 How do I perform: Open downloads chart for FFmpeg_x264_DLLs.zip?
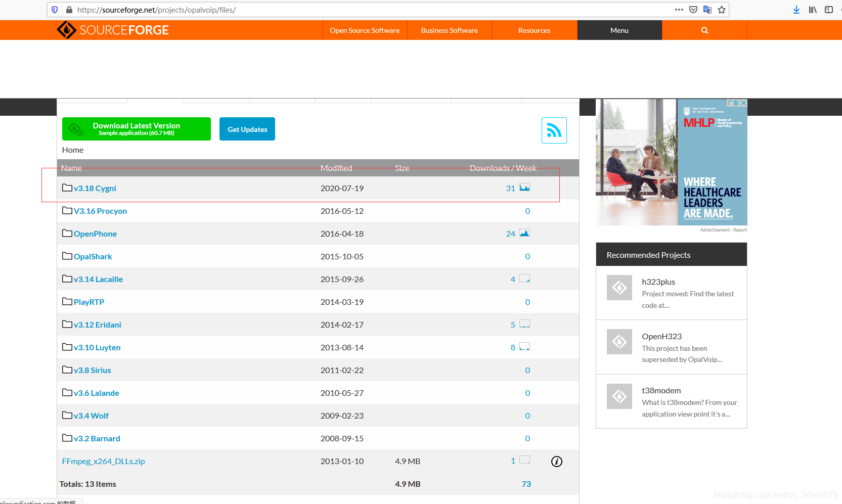525,460
